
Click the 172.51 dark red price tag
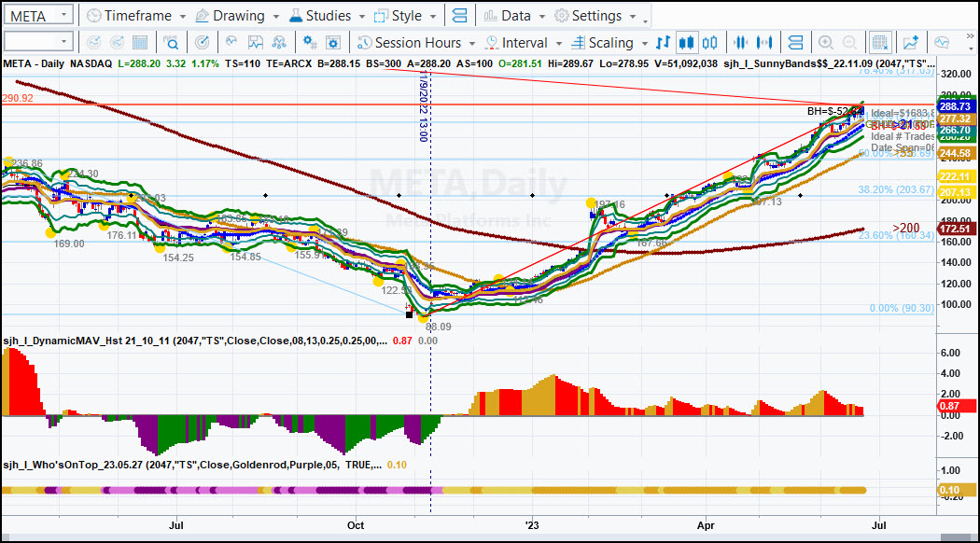pyautogui.click(x=955, y=230)
